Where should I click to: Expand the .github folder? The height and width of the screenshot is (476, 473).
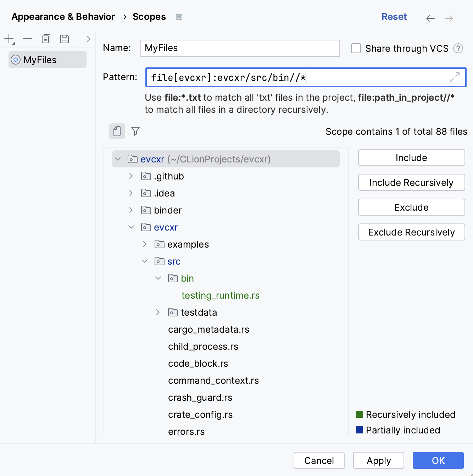[x=131, y=176]
